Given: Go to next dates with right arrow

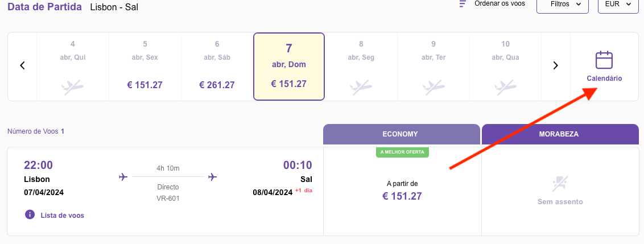Looking at the screenshot, I should (555, 65).
